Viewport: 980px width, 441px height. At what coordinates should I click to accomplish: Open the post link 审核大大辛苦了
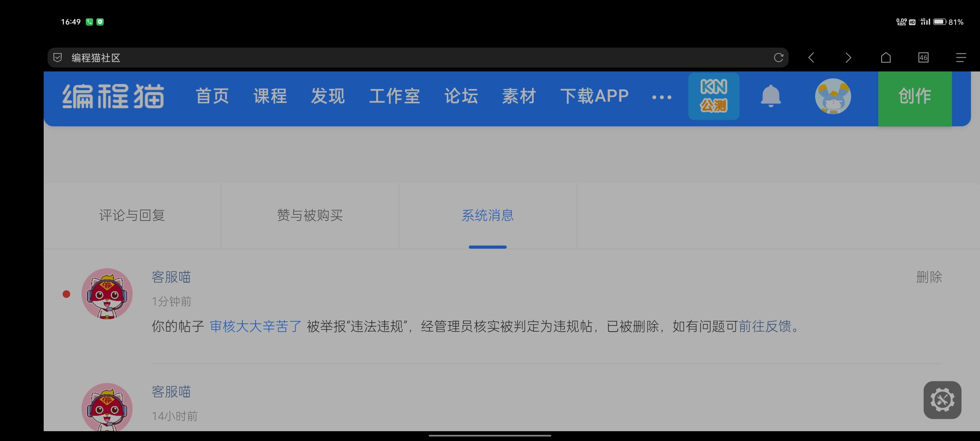pyautogui.click(x=256, y=326)
